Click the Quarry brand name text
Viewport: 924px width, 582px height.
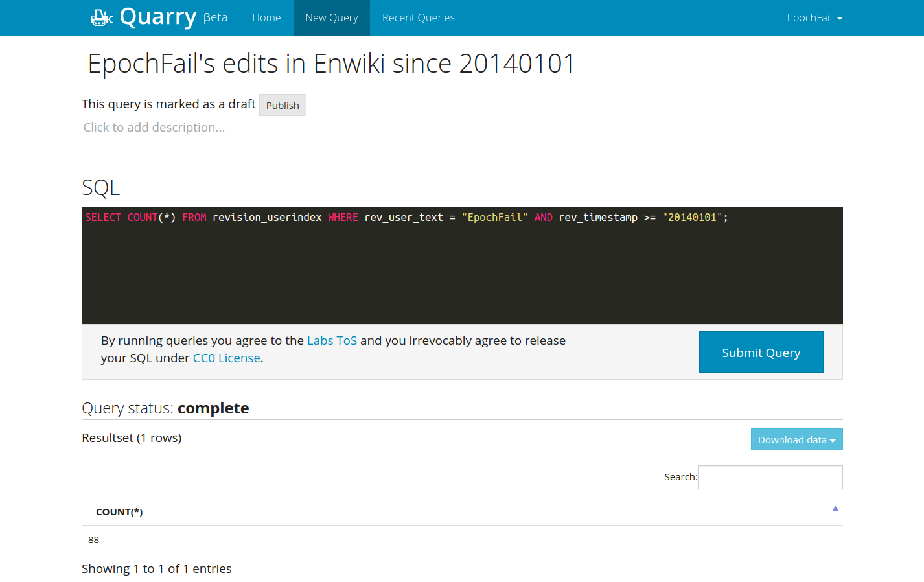tap(157, 17)
